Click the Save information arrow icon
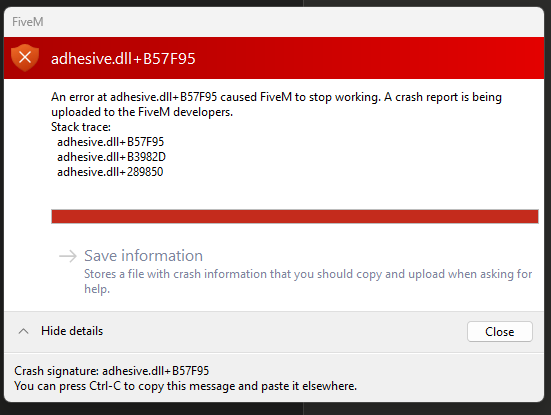 [68, 256]
